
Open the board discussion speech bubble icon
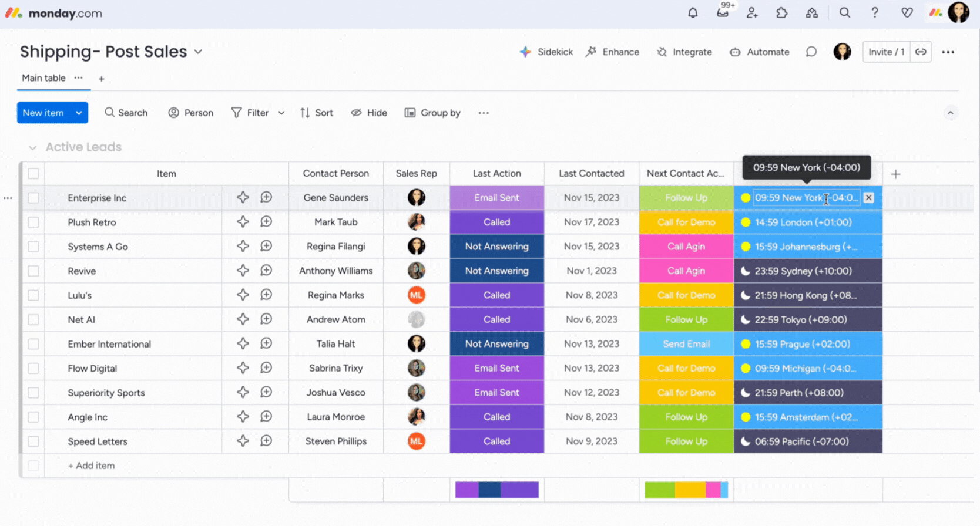[x=811, y=52]
